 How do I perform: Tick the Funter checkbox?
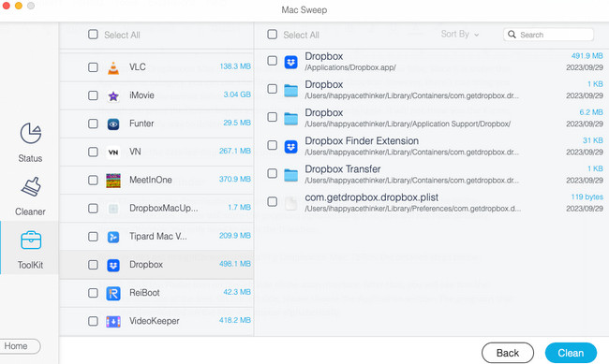93,124
